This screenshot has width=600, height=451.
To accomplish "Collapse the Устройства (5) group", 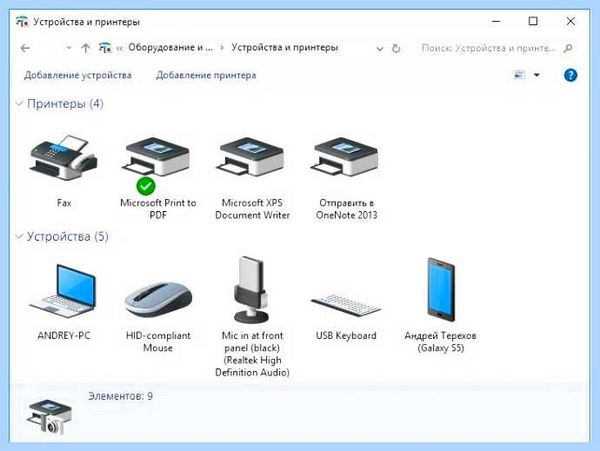I will (19, 236).
